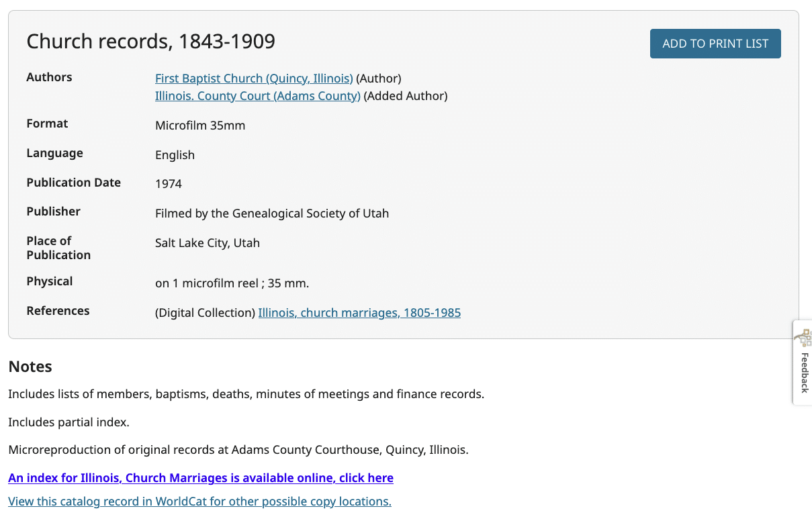The image size is (812, 521).
Task: Click the FamilySearch tree icon on Feedback tab
Action: pos(804,338)
